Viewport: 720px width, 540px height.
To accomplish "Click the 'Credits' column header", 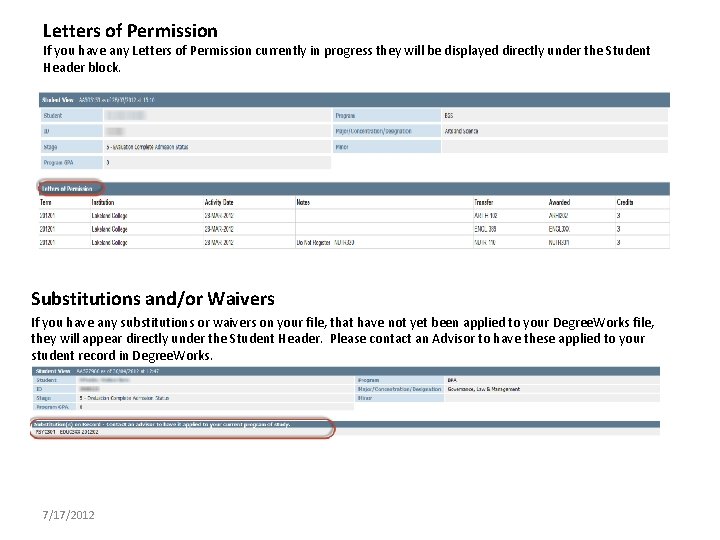I will [x=625, y=202].
